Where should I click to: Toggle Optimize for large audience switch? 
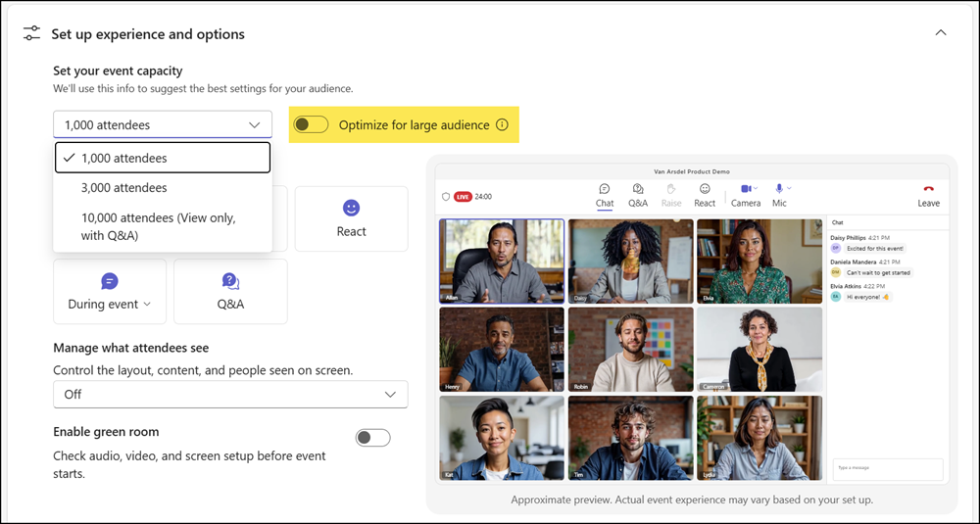[x=311, y=125]
